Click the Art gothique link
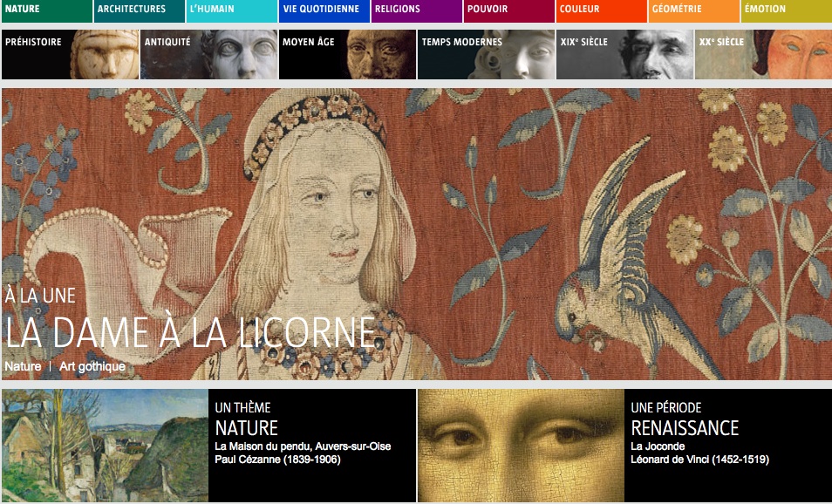The image size is (832, 504). coord(92,367)
